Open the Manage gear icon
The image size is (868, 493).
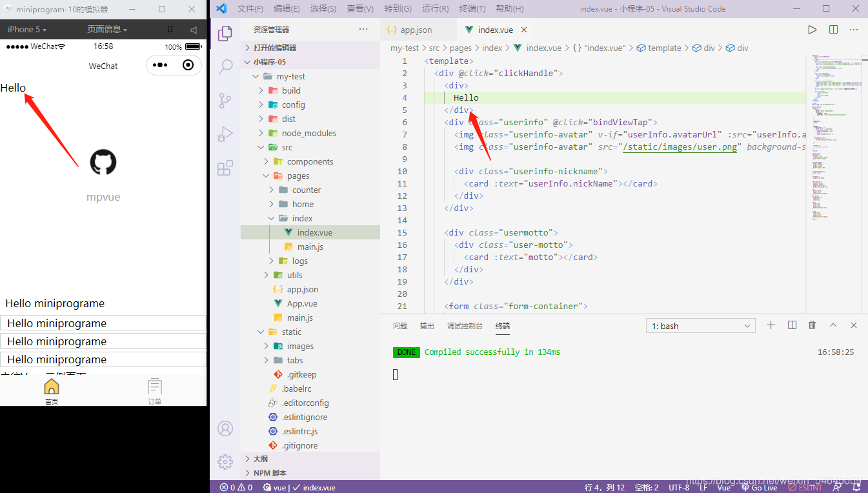(x=225, y=461)
